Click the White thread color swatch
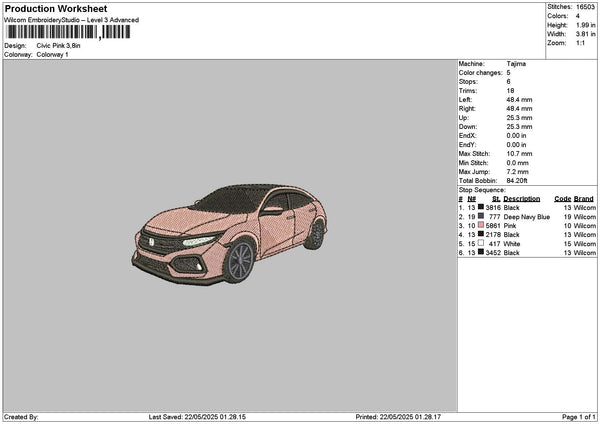Screen dimensions: 600x424 pos(481,243)
